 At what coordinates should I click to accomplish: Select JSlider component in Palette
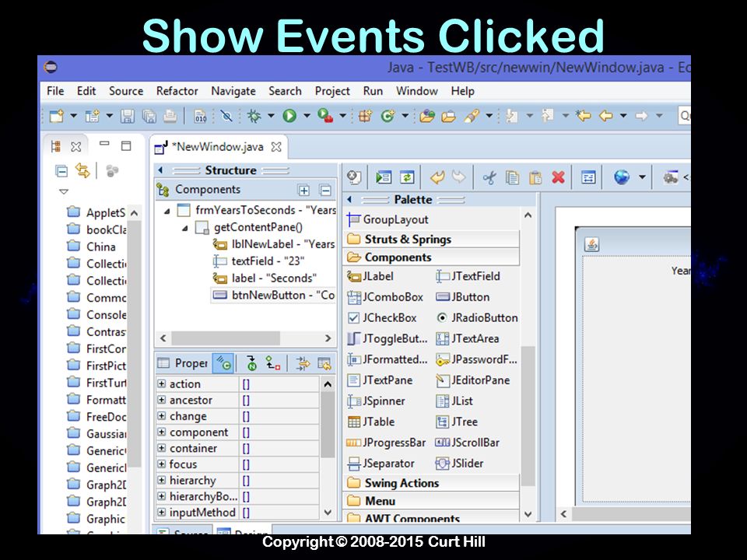460,464
